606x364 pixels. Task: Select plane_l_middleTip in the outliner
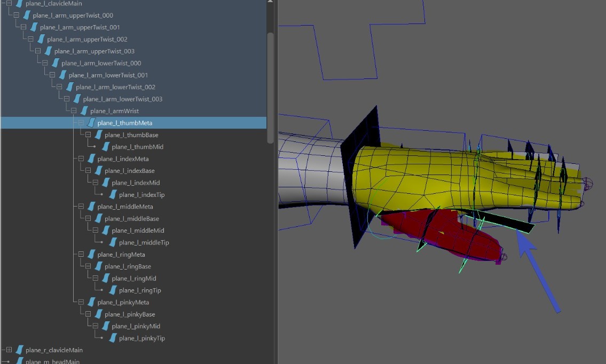point(144,242)
